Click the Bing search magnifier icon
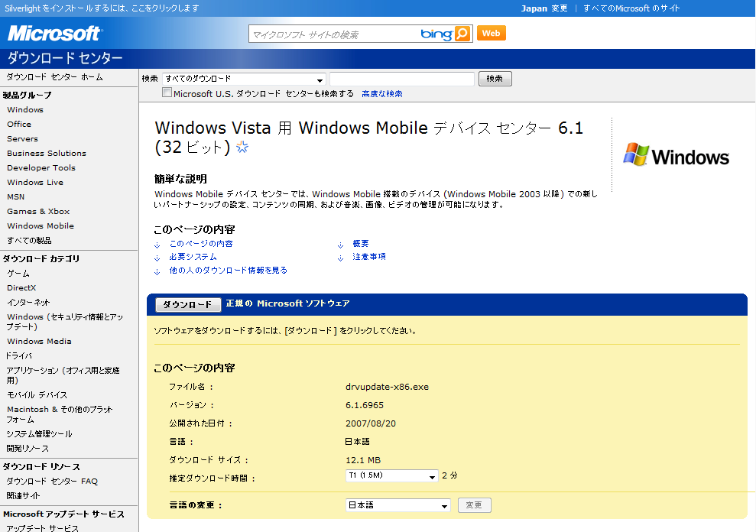The height and width of the screenshot is (532, 756). tap(462, 34)
